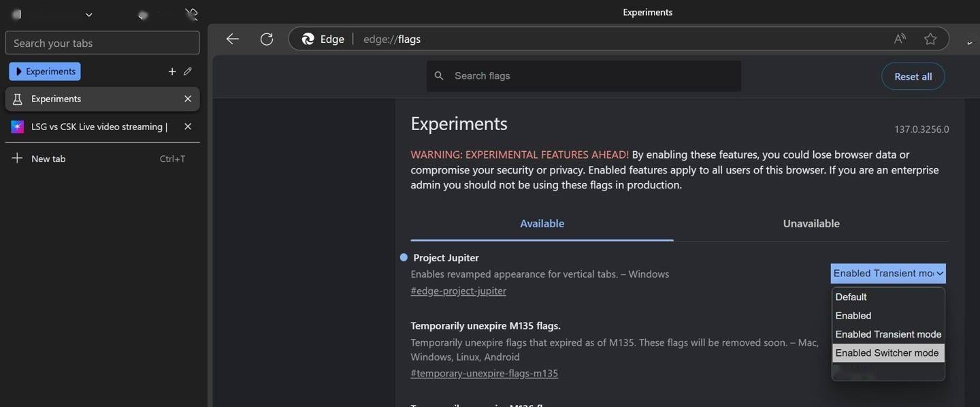This screenshot has height=407, width=980.
Task: Switch to the Available flags tab
Action: tap(542, 223)
